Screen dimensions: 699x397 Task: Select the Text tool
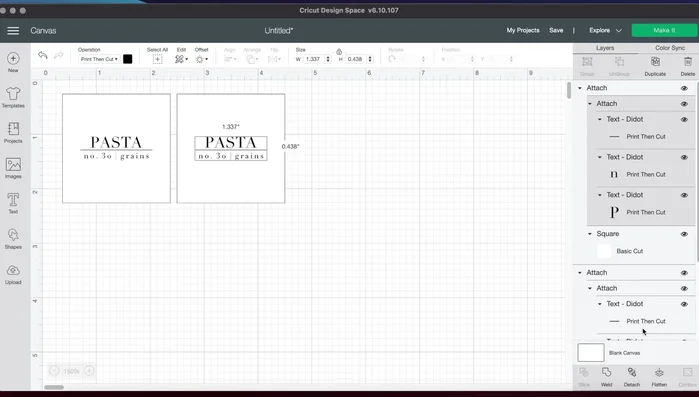coord(13,203)
